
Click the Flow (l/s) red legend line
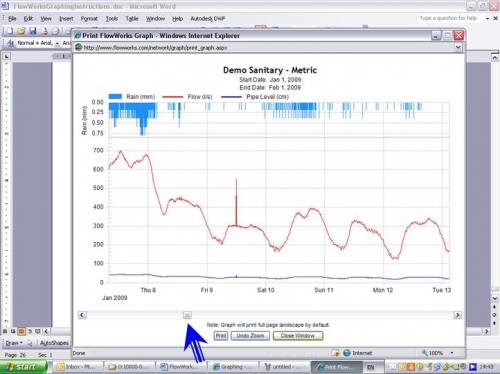(173, 97)
